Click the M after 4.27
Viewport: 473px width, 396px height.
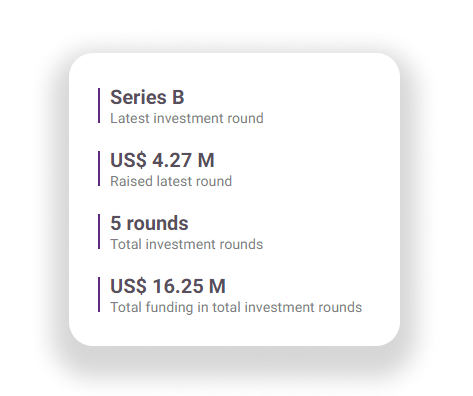coord(206,160)
